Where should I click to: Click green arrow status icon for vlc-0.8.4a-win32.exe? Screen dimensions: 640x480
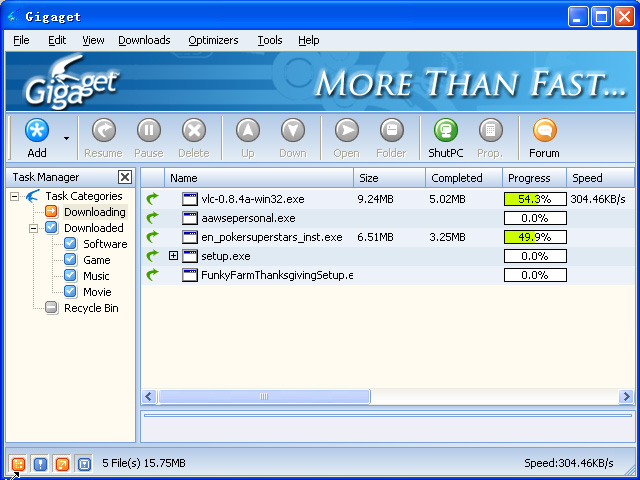(x=152, y=199)
